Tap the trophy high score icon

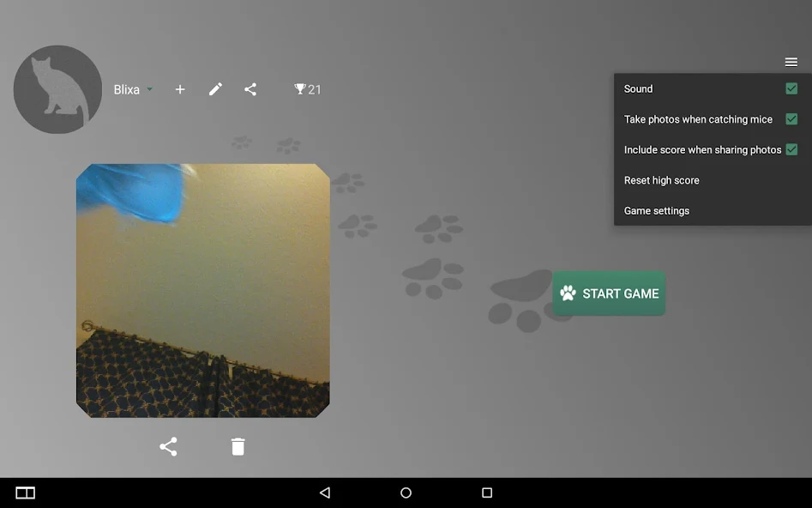(300, 89)
